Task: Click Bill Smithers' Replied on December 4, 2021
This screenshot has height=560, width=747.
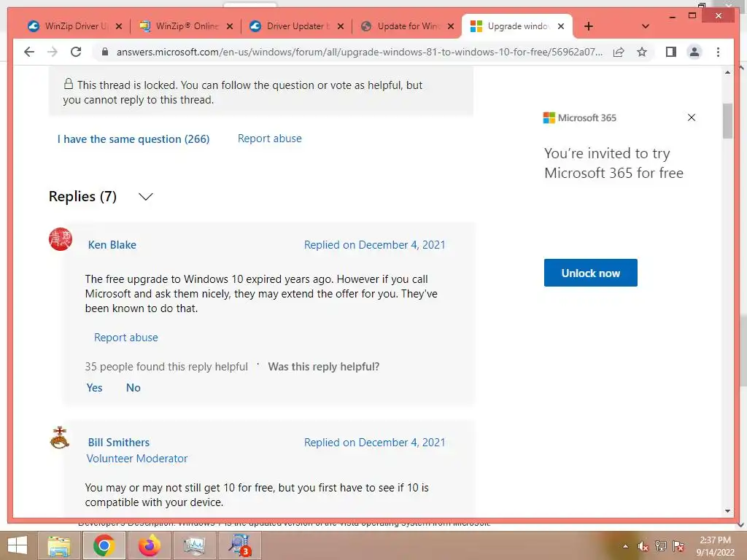Action: coord(374,443)
